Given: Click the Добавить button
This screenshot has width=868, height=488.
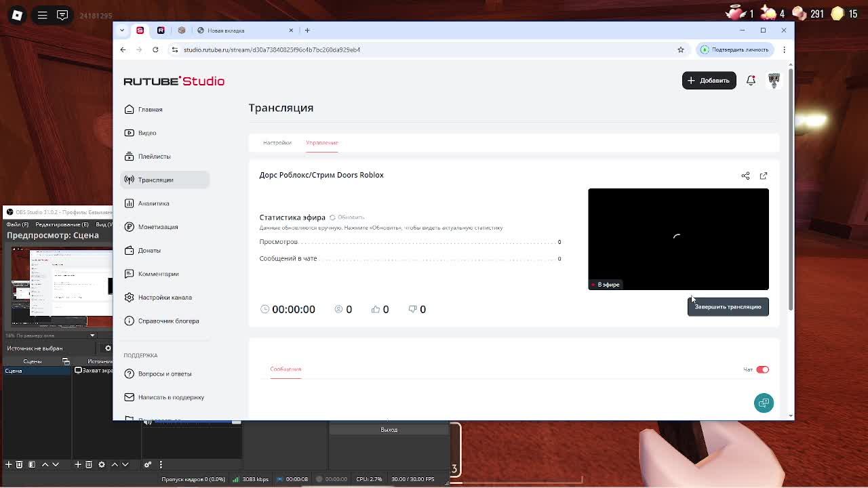Looking at the screenshot, I should click(709, 81).
